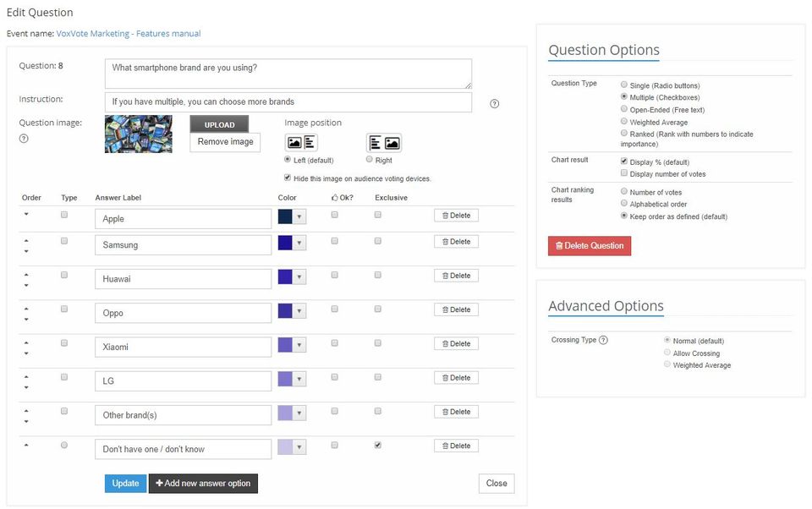Image resolution: width=812 pixels, height=509 pixels.
Task: Click the Samsung color swatch
Action: (285, 244)
